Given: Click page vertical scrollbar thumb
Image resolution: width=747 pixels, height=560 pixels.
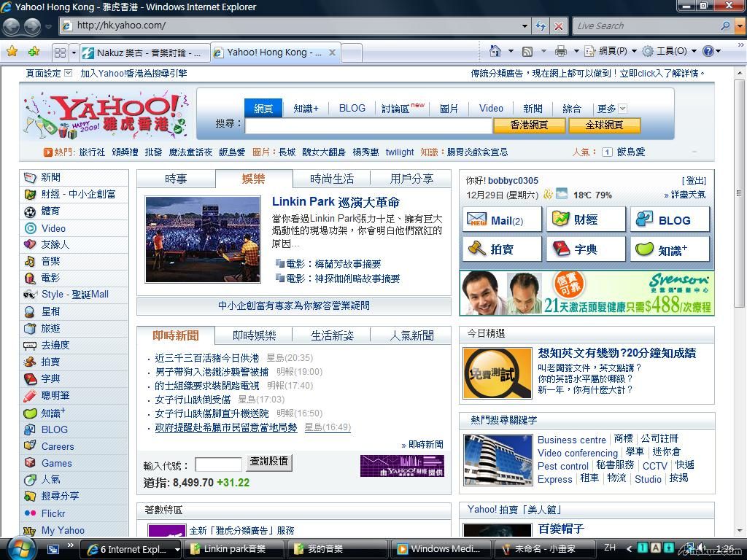Looking at the screenshot, I should click(x=739, y=192).
